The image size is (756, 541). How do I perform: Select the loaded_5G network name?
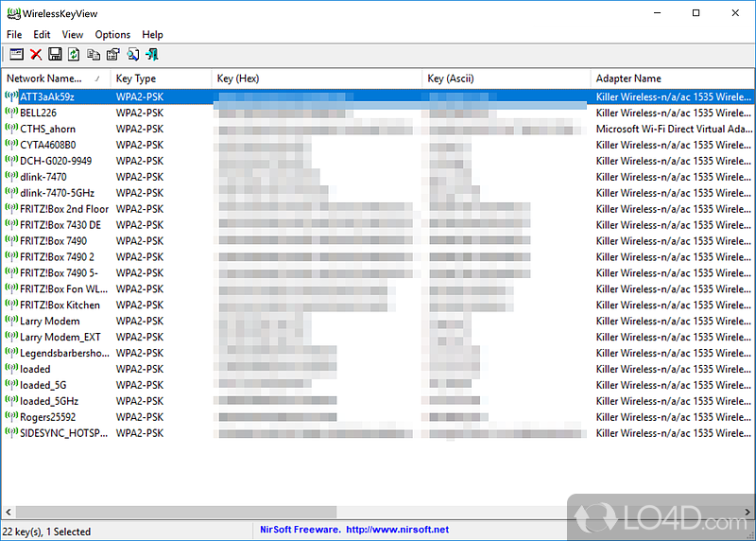tap(43, 385)
